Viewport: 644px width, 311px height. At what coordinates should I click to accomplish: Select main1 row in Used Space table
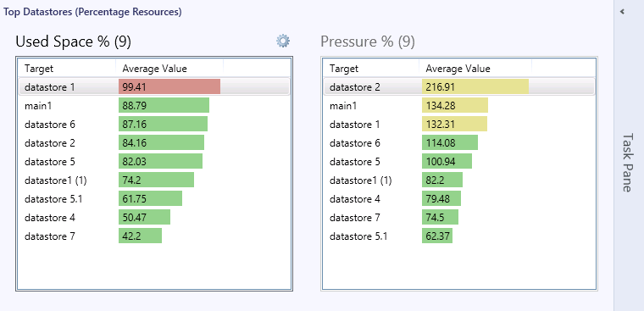tap(154, 106)
